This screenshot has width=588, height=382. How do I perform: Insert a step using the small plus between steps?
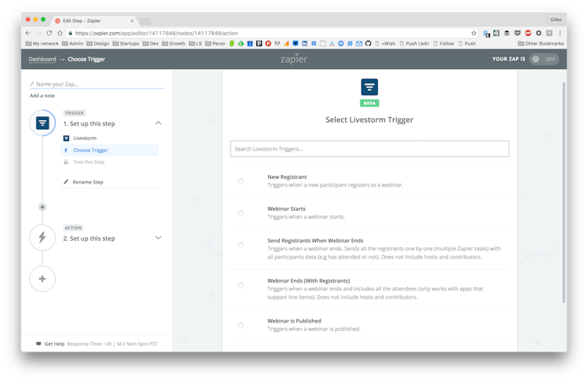42,207
